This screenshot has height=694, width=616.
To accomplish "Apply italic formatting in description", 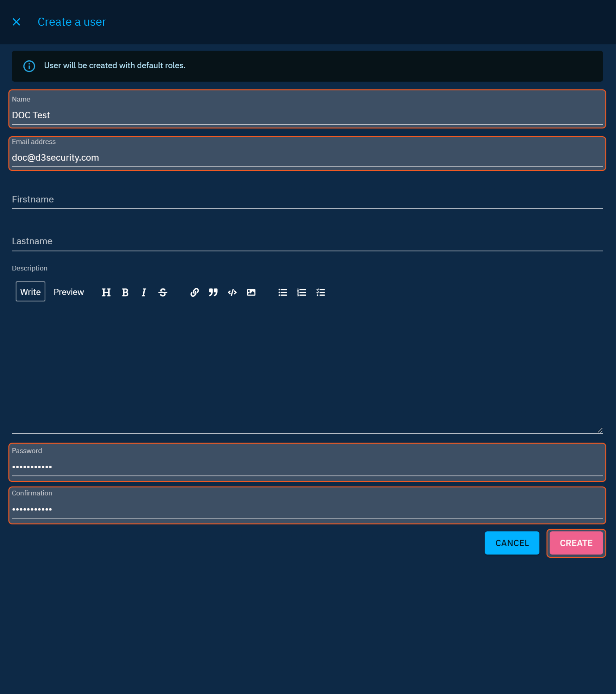I will pos(144,292).
